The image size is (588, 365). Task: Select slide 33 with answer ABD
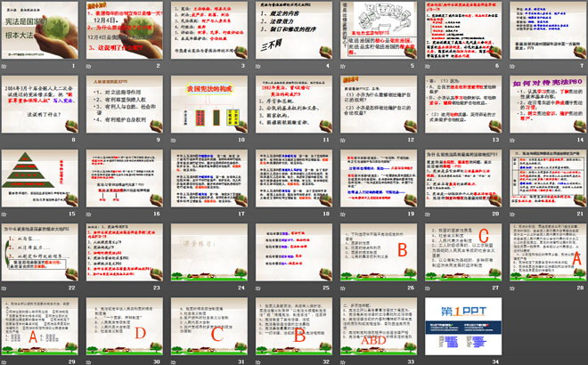point(379,326)
